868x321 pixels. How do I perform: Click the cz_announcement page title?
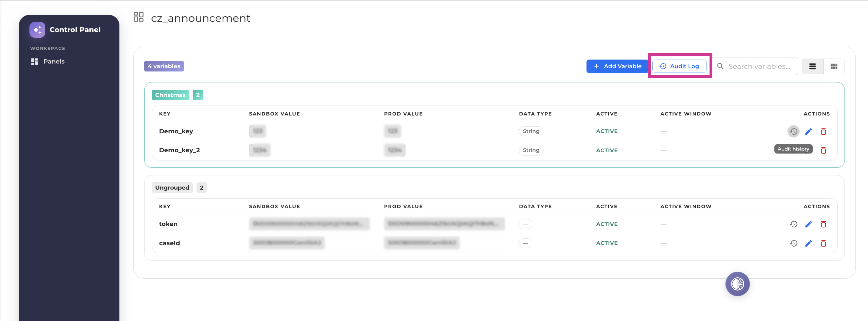click(200, 18)
